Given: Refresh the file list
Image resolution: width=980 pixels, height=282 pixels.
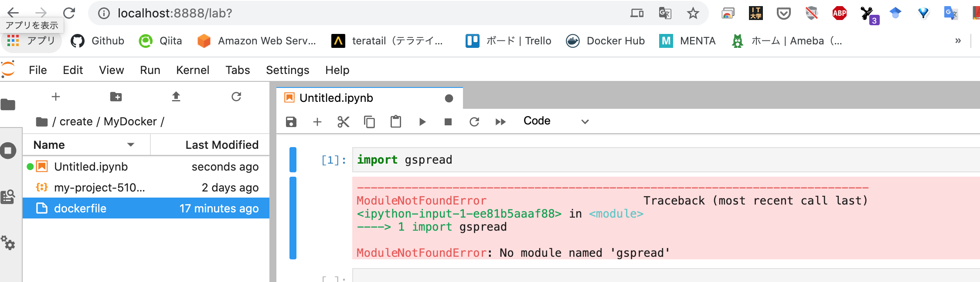Looking at the screenshot, I should click(x=236, y=97).
